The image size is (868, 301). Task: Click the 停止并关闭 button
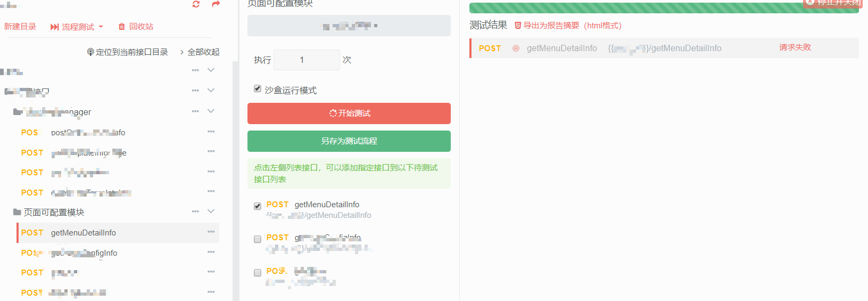[x=834, y=3]
